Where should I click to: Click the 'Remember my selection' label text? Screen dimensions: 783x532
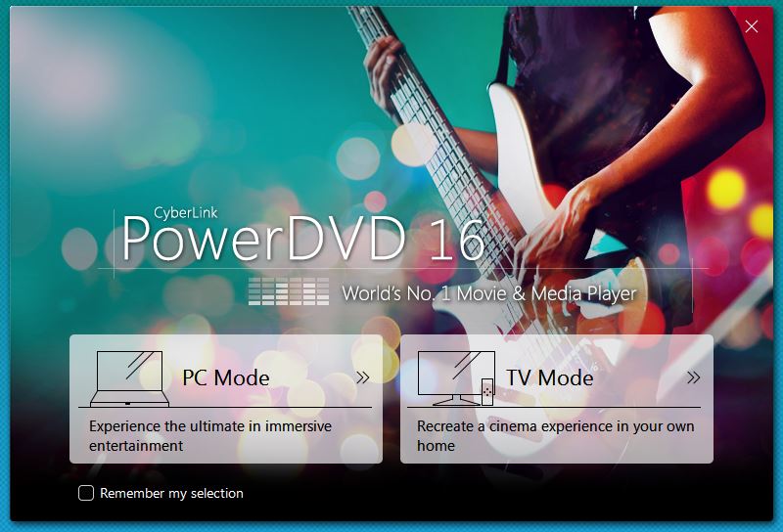[171, 494]
